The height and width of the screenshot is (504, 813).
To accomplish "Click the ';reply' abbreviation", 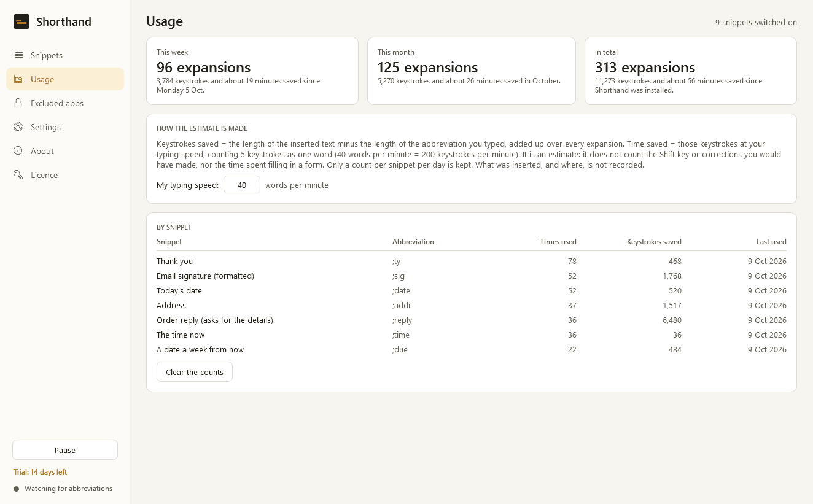I will point(403,320).
